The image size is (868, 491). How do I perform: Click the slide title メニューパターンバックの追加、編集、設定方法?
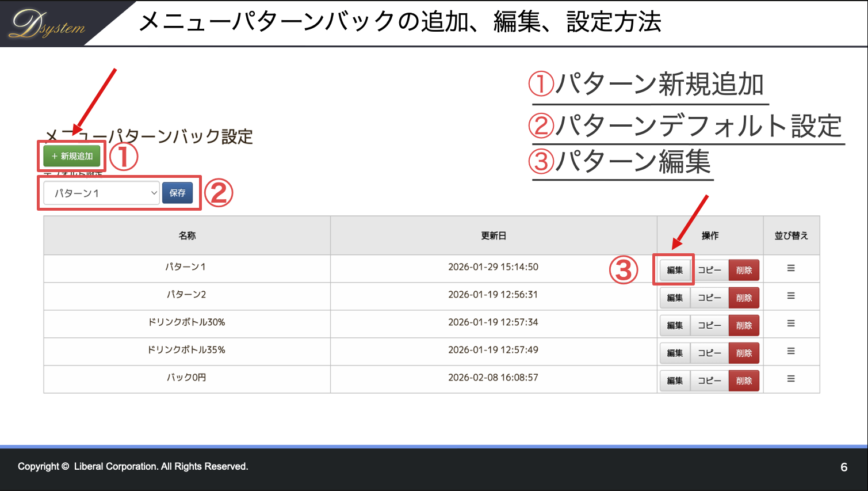coord(400,22)
